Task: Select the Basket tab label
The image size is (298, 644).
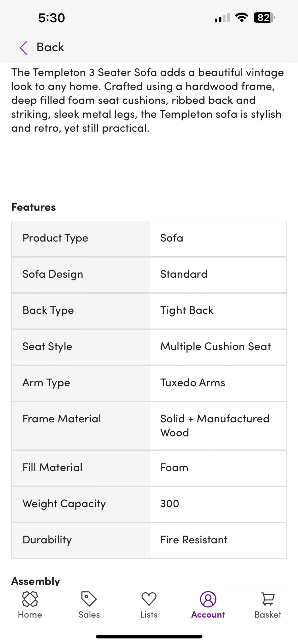Action: 268,615
